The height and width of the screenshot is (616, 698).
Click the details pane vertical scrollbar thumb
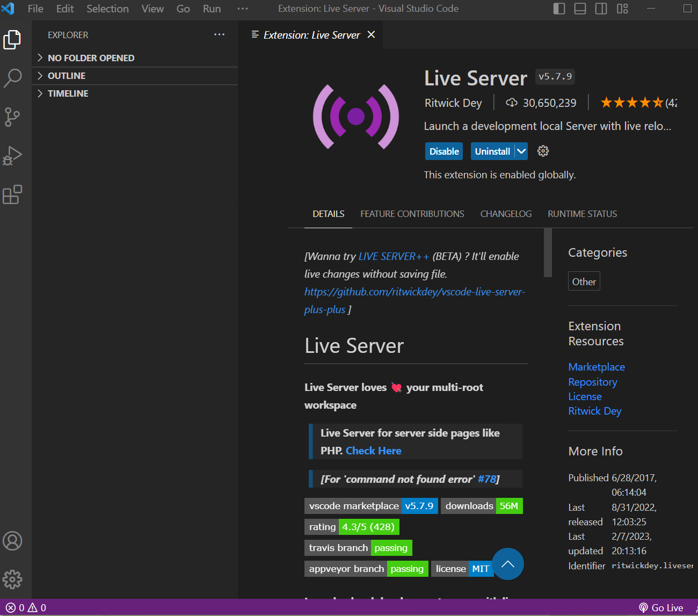coord(548,252)
